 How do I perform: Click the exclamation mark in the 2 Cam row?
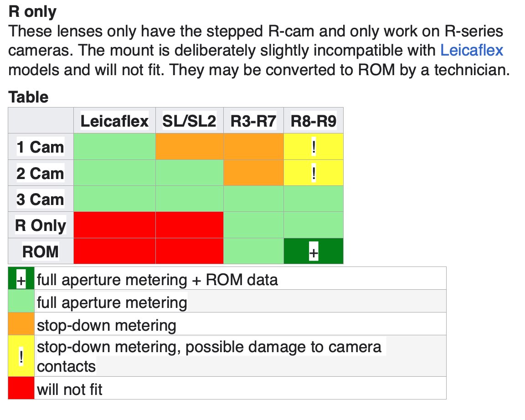tap(314, 174)
